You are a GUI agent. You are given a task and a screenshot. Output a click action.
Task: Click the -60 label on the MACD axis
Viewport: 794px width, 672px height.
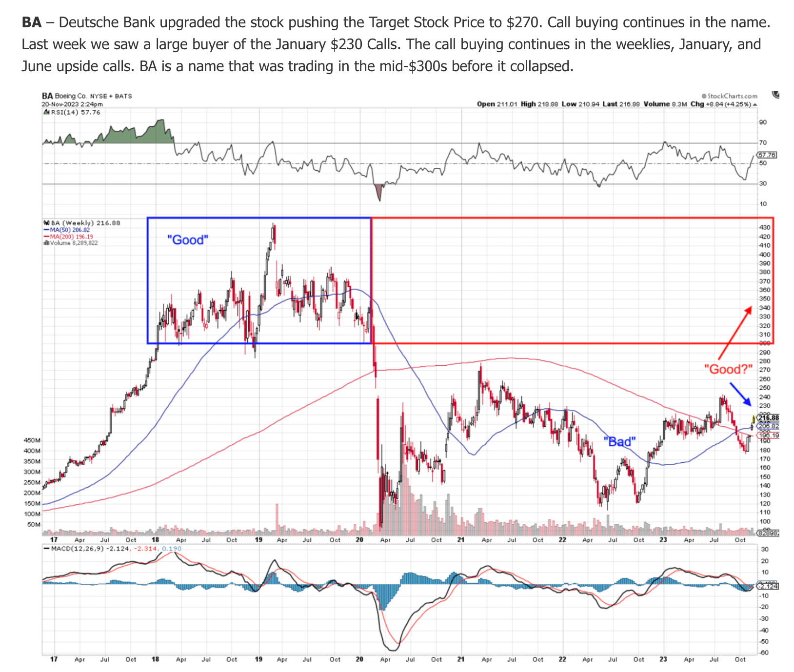click(764, 653)
